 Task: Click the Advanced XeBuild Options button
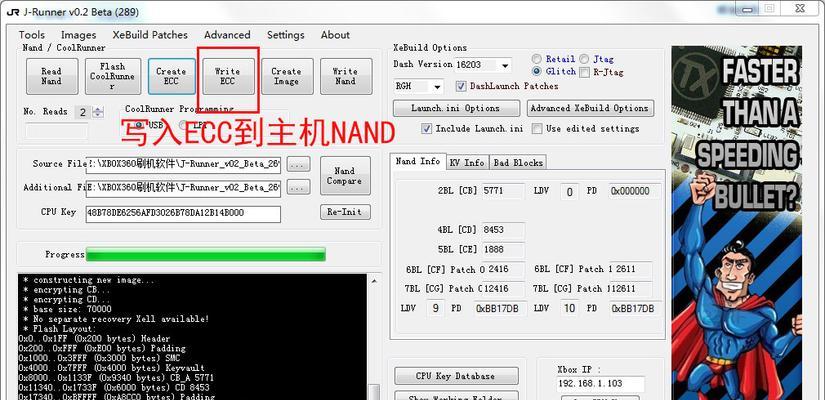click(x=590, y=108)
